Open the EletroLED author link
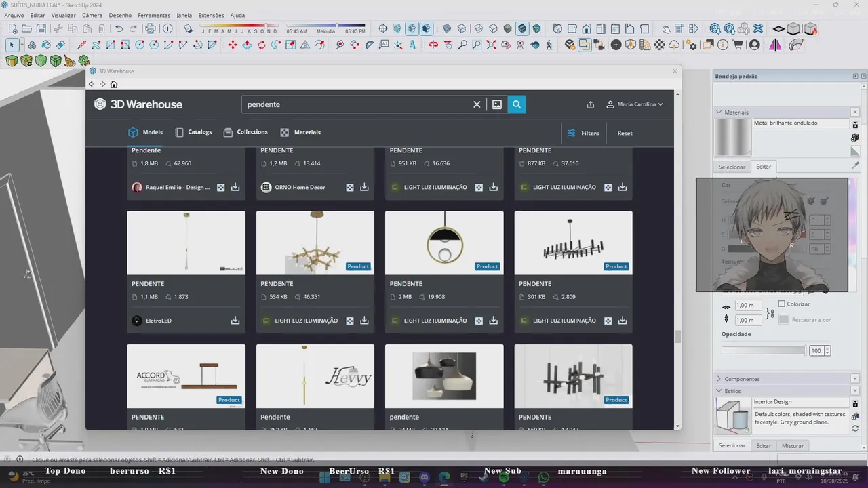Screen dimensions: 868x488 (x=158, y=321)
